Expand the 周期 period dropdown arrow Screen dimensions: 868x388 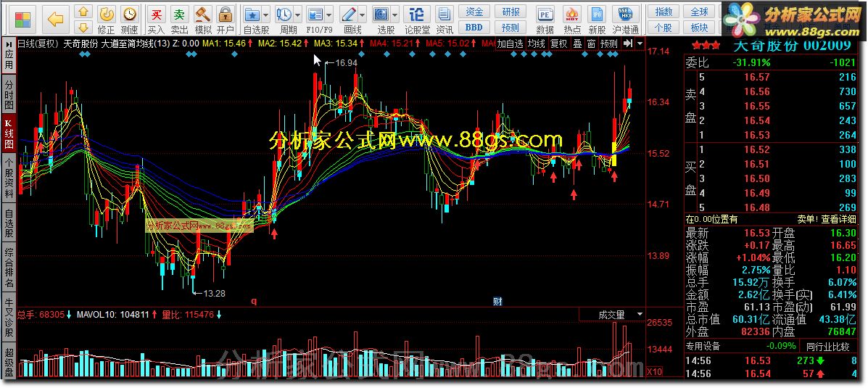[x=298, y=15]
